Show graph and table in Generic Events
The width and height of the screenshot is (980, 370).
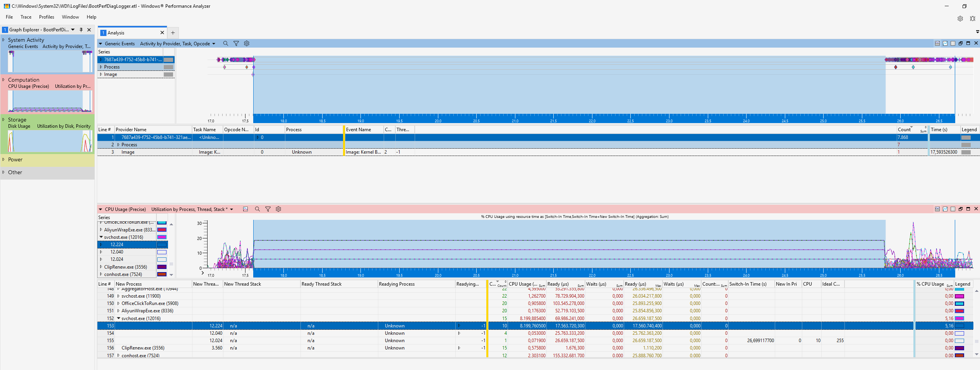coord(937,43)
